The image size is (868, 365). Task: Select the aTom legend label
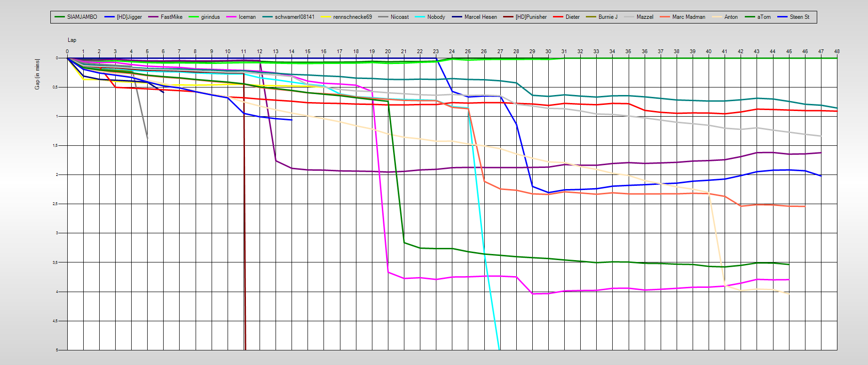(764, 17)
